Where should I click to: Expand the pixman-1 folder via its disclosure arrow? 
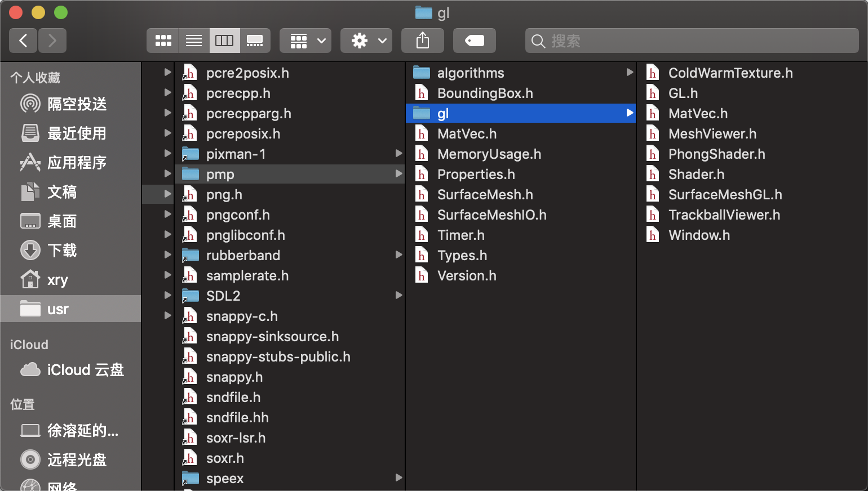coord(167,153)
